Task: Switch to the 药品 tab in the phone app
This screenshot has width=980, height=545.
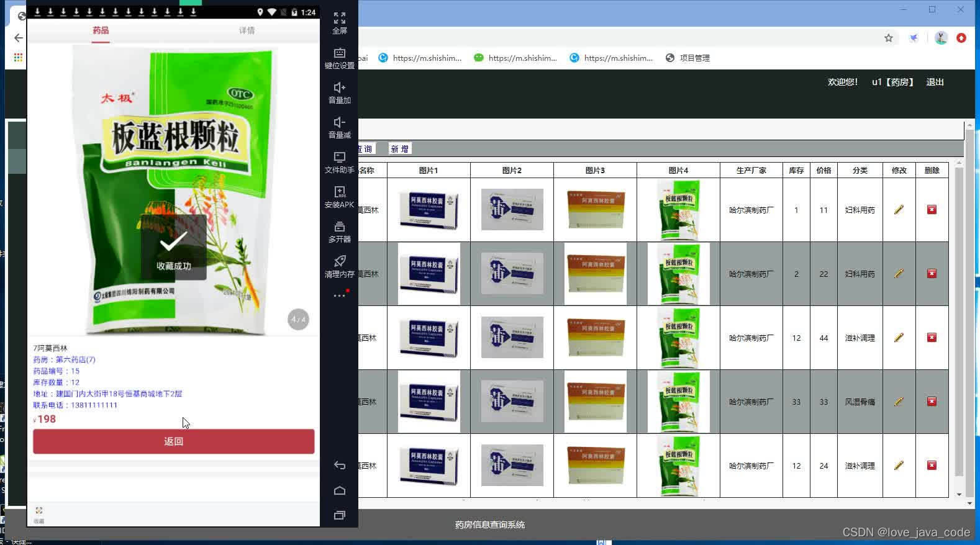Action: [101, 30]
